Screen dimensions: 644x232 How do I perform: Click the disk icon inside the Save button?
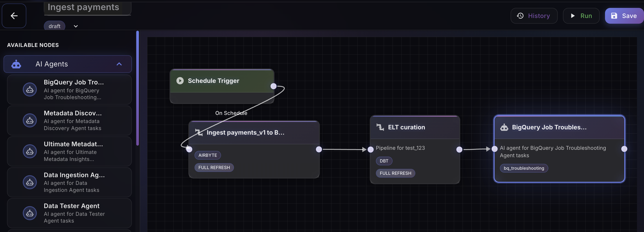614,16
